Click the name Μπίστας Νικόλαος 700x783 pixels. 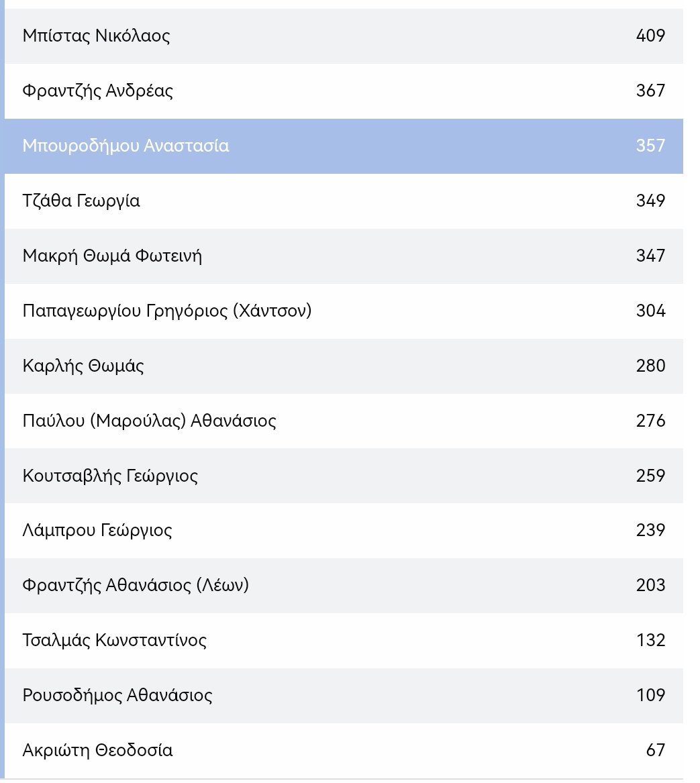click(96, 36)
